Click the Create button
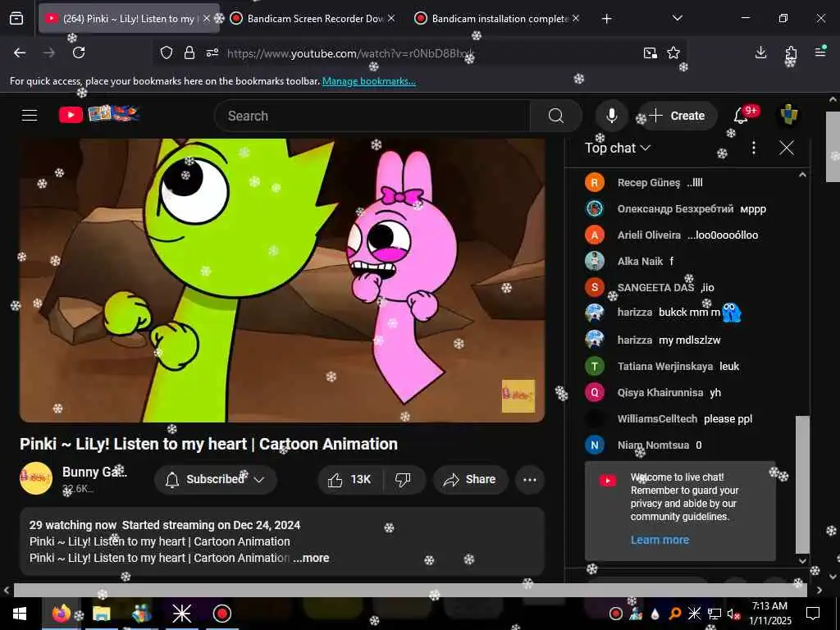The height and width of the screenshot is (630, 840). [678, 116]
